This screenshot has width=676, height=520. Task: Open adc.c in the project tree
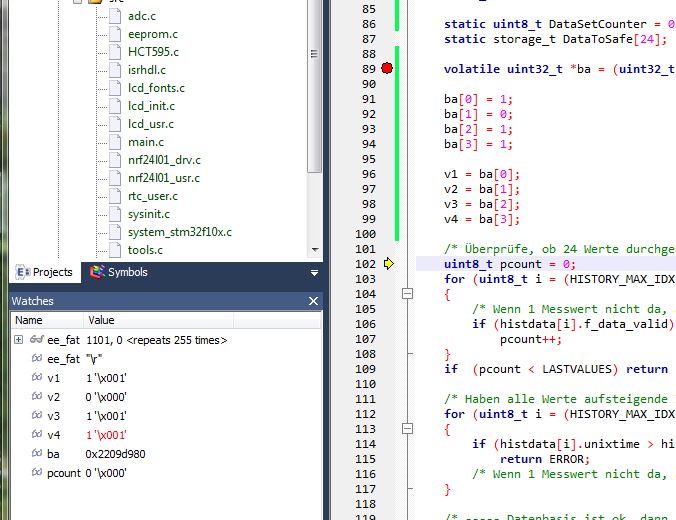(142, 16)
